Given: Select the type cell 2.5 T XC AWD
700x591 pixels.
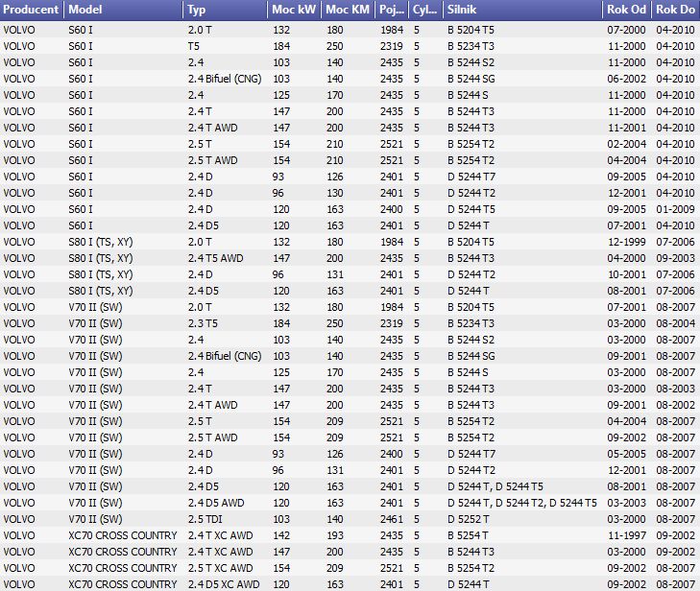Looking at the screenshot, I should click(220, 568).
